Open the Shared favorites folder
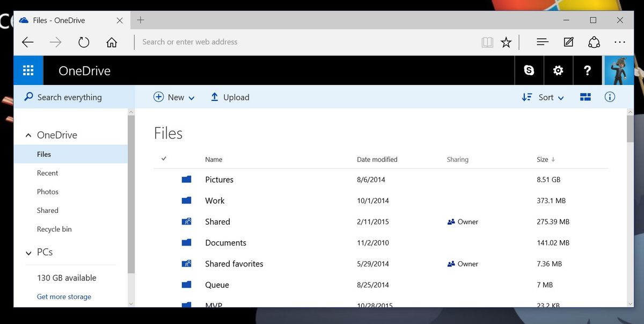Image resolution: width=644 pixels, height=324 pixels. 233,264
